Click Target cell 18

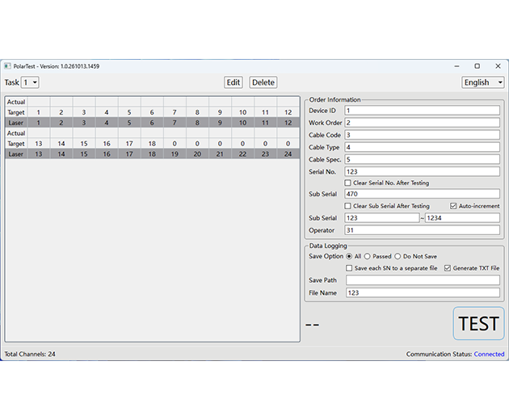point(152,144)
